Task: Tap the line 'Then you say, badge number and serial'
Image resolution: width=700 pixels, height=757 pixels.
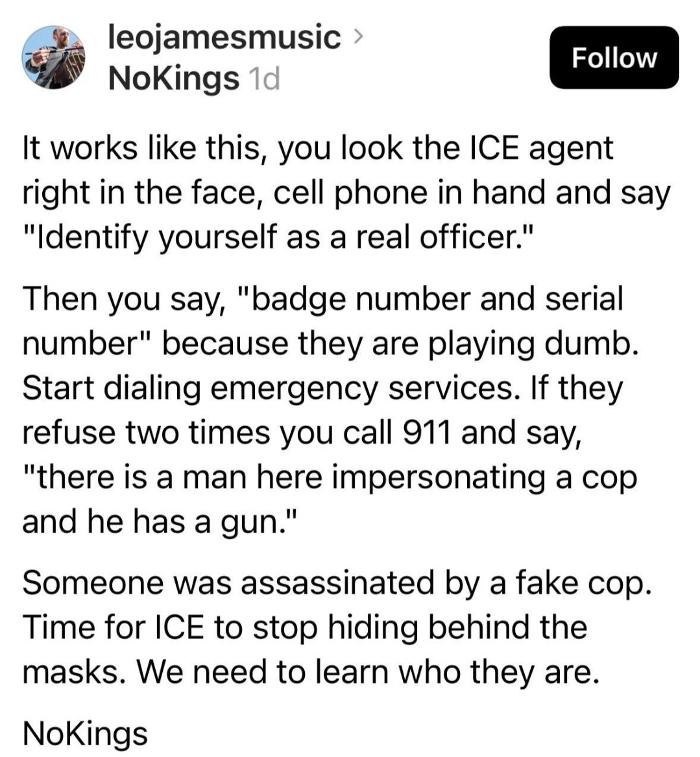Action: [322, 299]
